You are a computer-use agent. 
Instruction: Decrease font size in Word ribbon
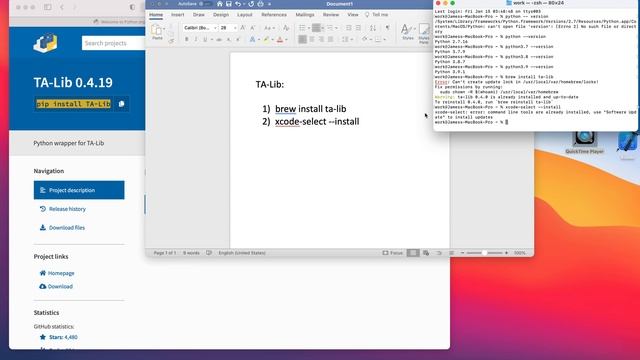pos(252,28)
